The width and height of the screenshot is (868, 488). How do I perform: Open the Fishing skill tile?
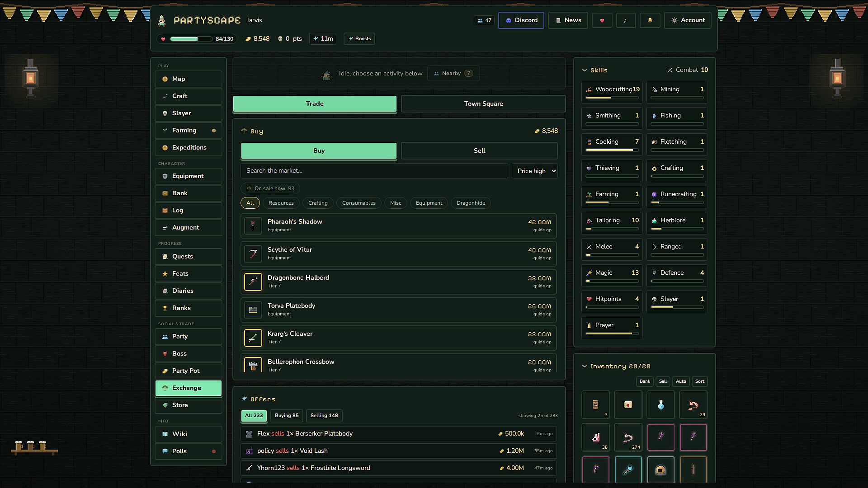point(677,118)
